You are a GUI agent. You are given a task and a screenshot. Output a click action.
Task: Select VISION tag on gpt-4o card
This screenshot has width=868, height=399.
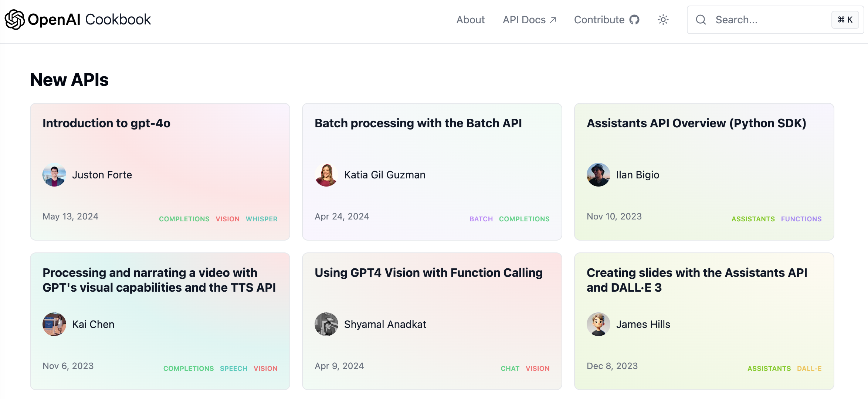228,219
